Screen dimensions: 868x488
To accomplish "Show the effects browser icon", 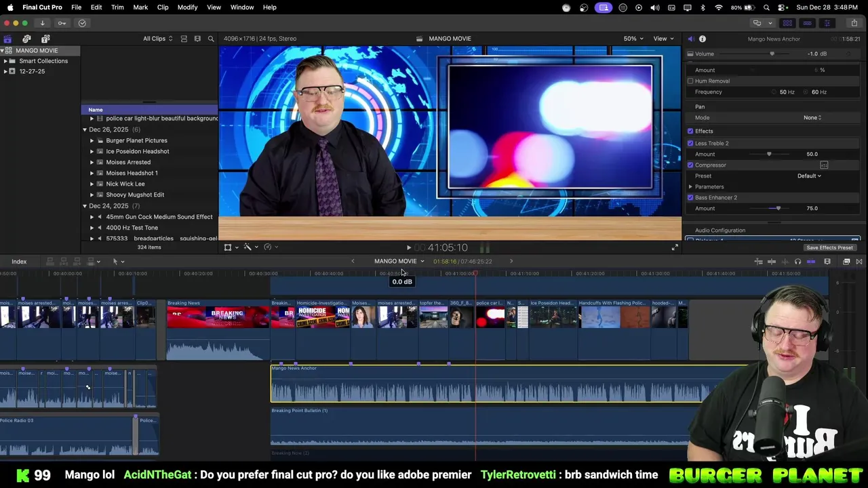I will tap(846, 262).
